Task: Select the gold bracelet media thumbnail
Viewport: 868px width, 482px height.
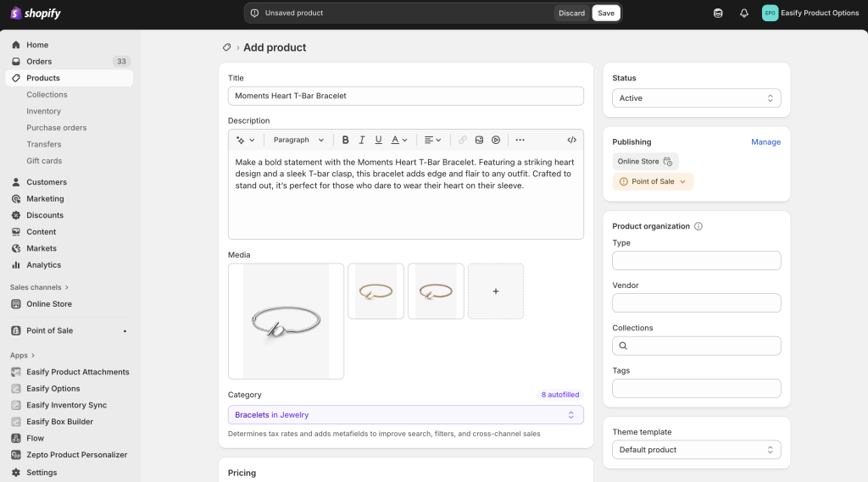Action: pyautogui.click(x=376, y=291)
